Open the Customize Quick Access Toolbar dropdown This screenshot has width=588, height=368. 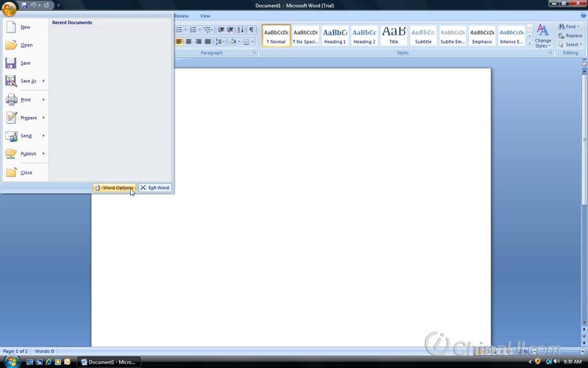(59, 5)
